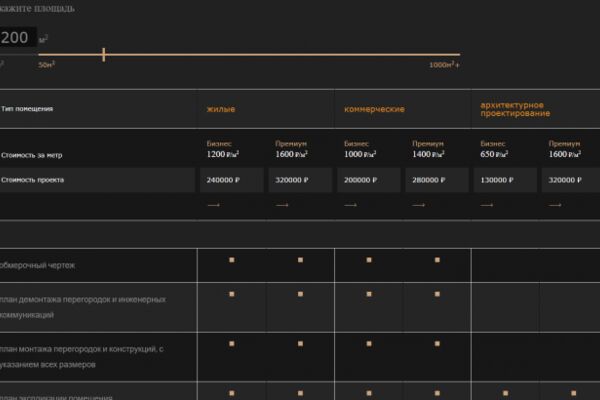Click обмерочный чертеж marker in жилые Бизнес column
This screenshot has width=600, height=400.
pyautogui.click(x=232, y=260)
